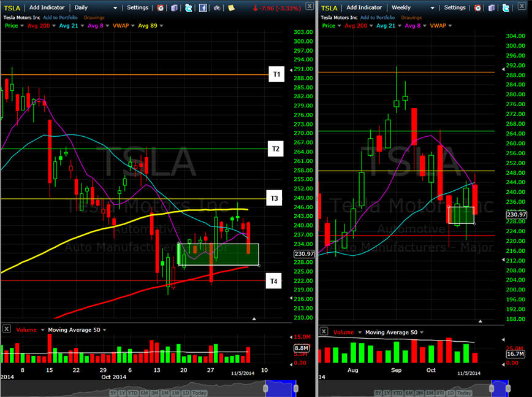532x397 pixels.
Task: Select Today range in Daily chart
Action: coord(199,393)
